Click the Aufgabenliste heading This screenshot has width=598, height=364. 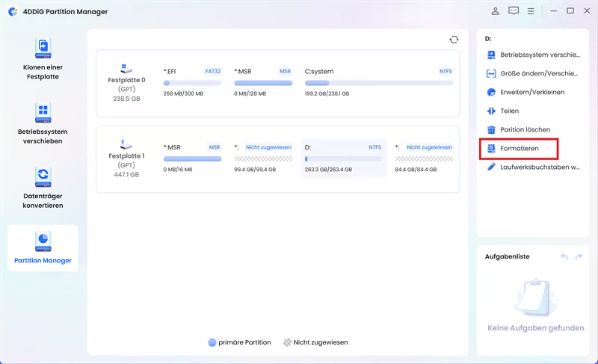click(508, 256)
